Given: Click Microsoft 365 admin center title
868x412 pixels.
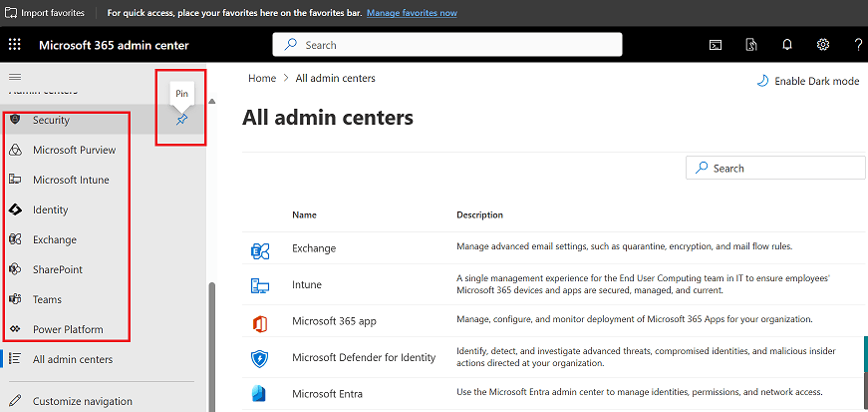Looking at the screenshot, I should 114,45.
